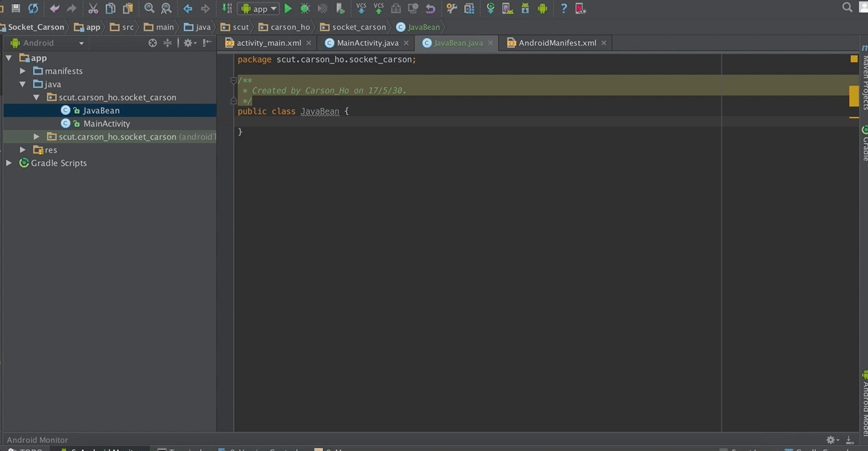Screen dimensions: 868x451
Task: Click VCS Update Project icon
Action: pos(361,8)
